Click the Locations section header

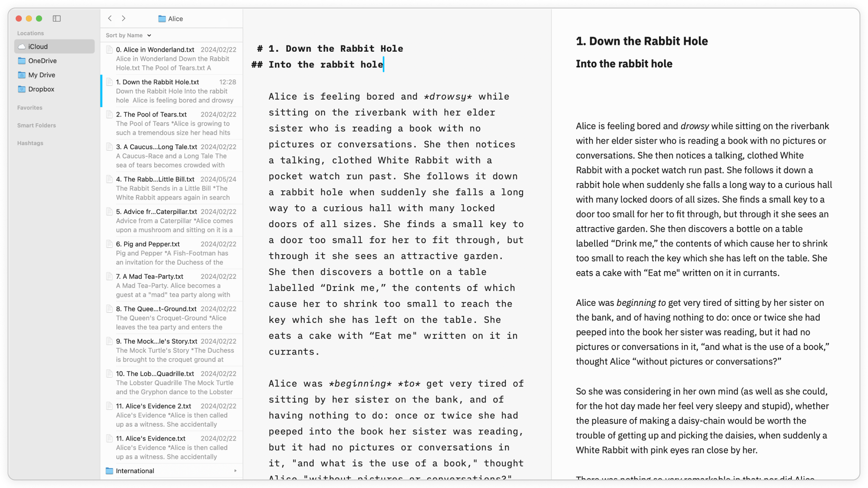click(x=31, y=33)
